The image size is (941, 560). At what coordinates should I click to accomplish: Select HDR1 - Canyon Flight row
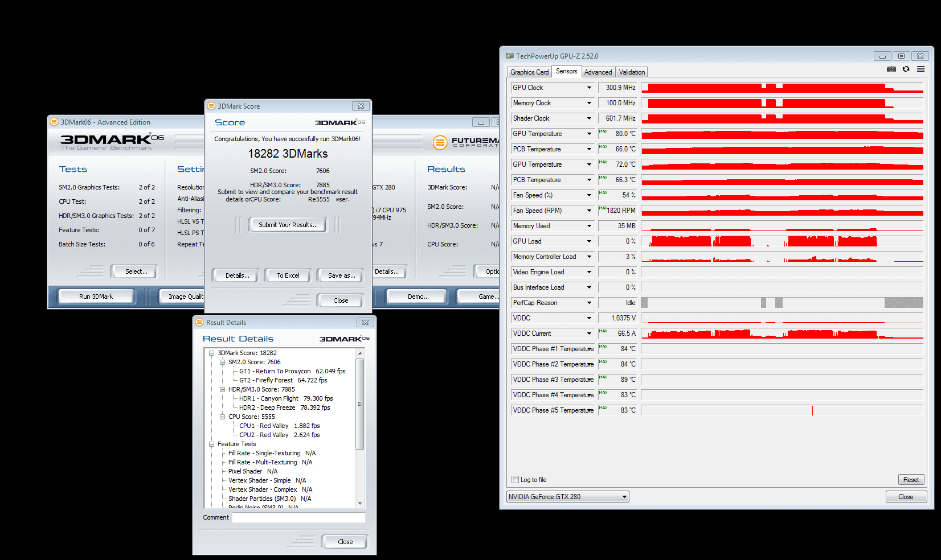286,398
